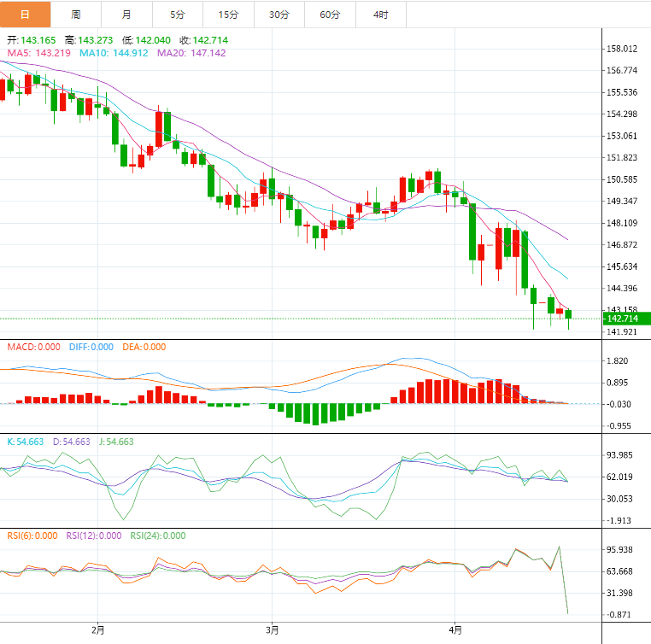
Task: Show the 4时 (4-hour) chart
Action: pos(380,15)
